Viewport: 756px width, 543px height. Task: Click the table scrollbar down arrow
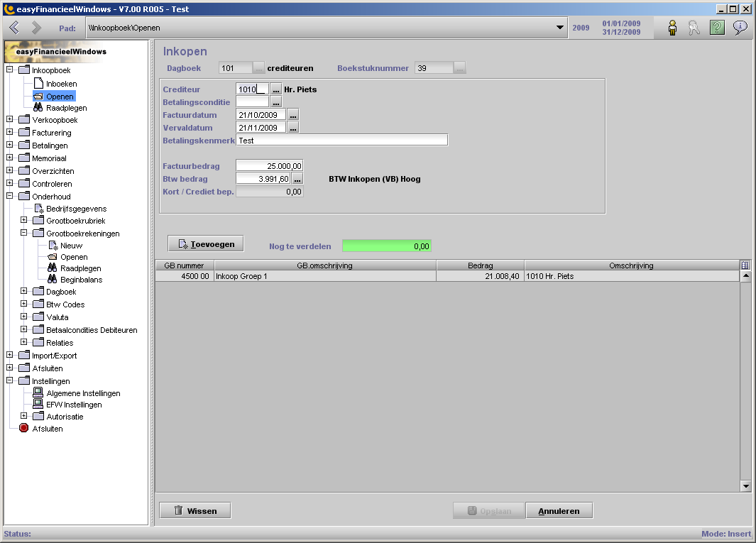[746, 486]
